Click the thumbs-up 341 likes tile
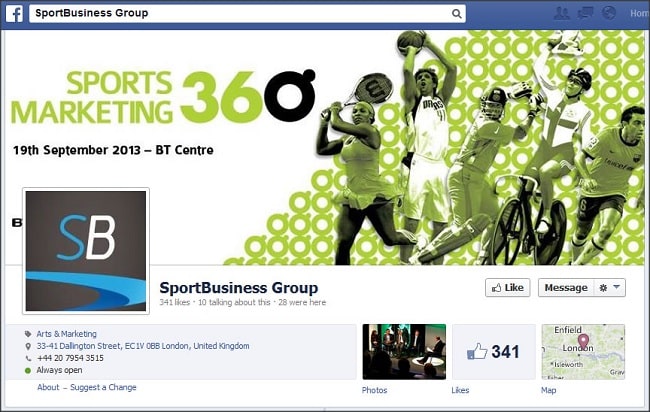This screenshot has height=412, width=650. coord(494,351)
